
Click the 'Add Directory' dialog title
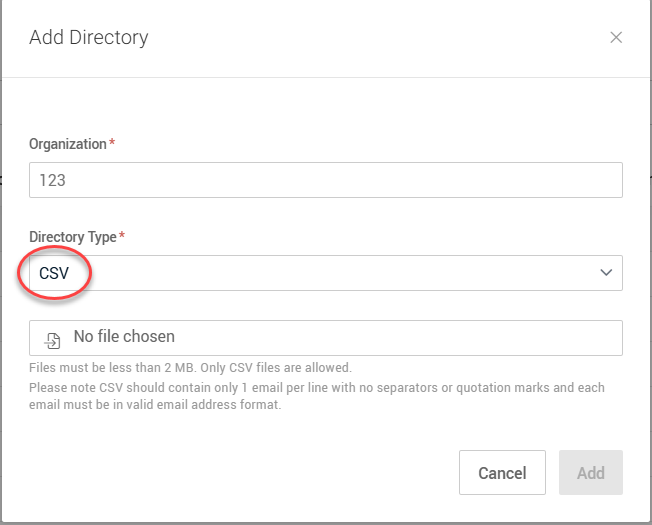pos(89,38)
